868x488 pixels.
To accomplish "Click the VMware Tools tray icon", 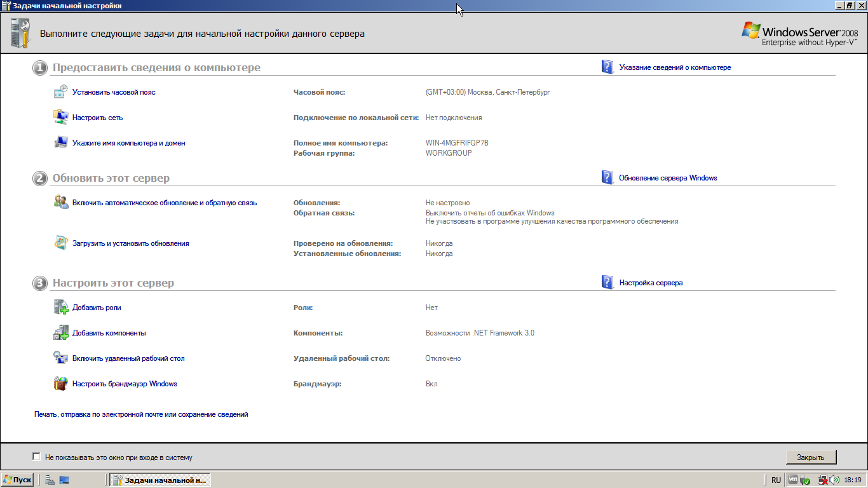I will [792, 480].
